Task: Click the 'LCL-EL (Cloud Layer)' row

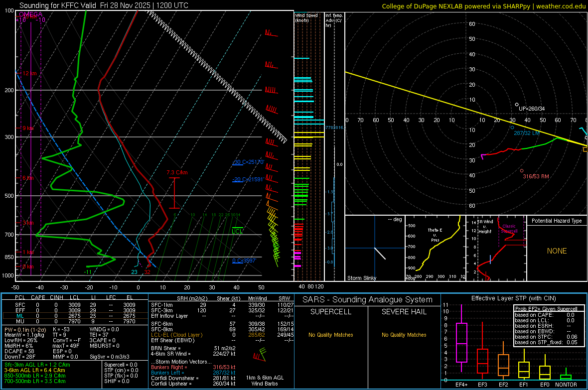Action: 222,335
